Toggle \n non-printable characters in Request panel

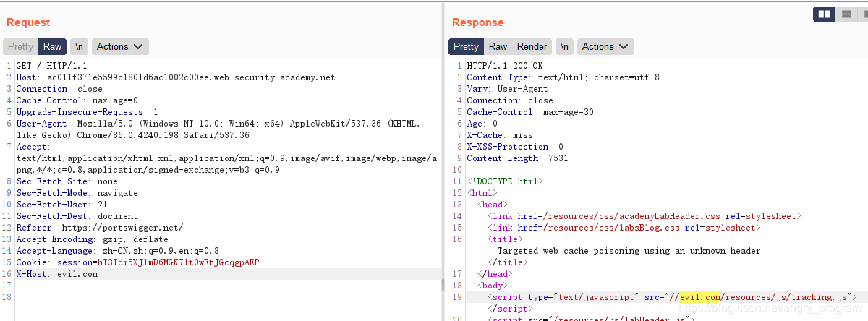pyautogui.click(x=79, y=46)
